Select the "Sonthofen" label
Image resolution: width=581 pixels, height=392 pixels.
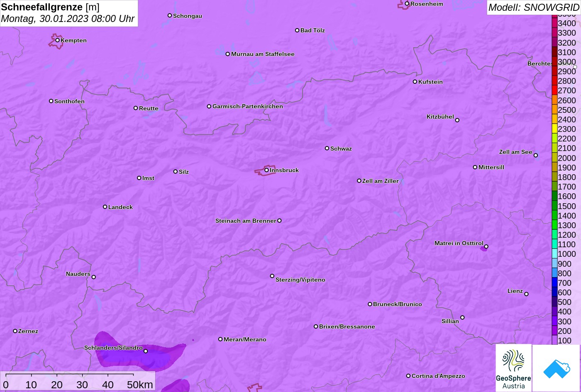pyautogui.click(x=69, y=101)
